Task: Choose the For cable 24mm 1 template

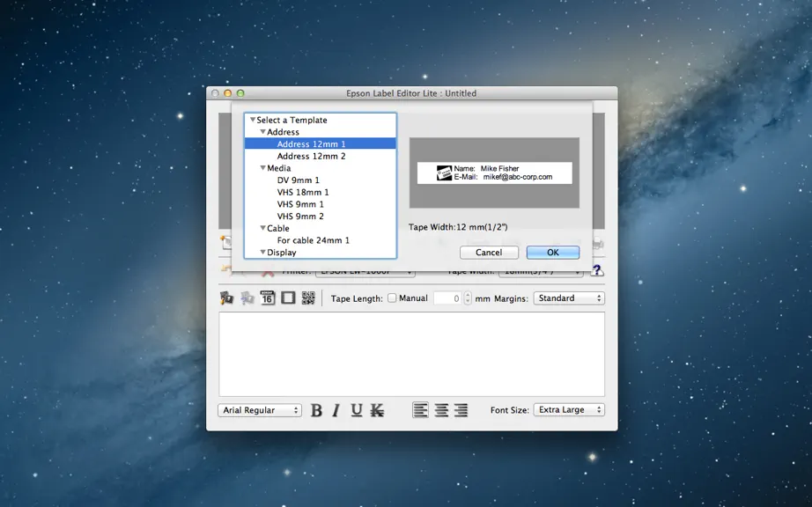Action: coord(313,240)
